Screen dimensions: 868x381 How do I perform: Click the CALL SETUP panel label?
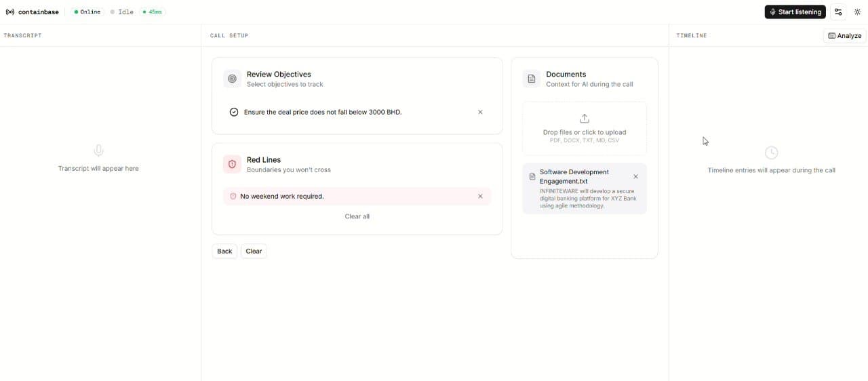[x=229, y=35]
